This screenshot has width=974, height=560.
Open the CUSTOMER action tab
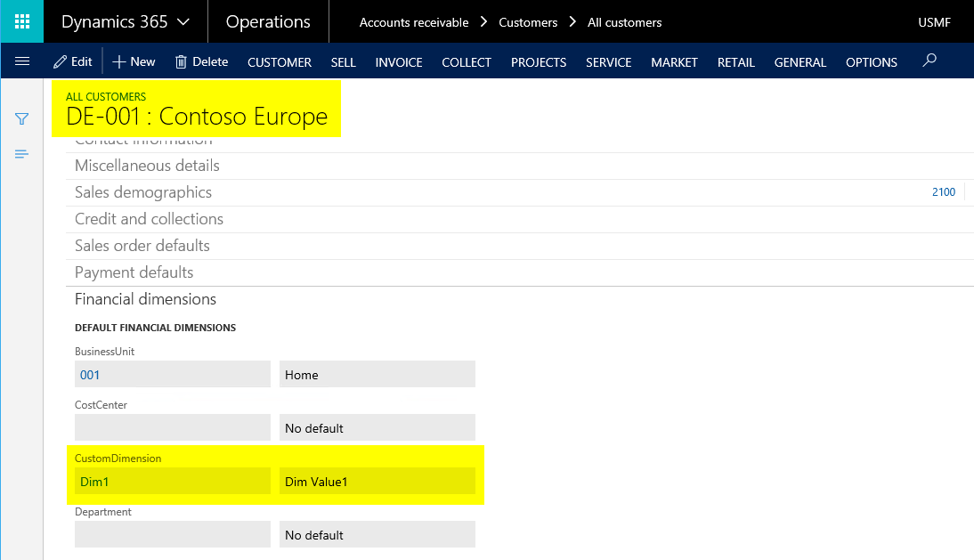tap(280, 62)
